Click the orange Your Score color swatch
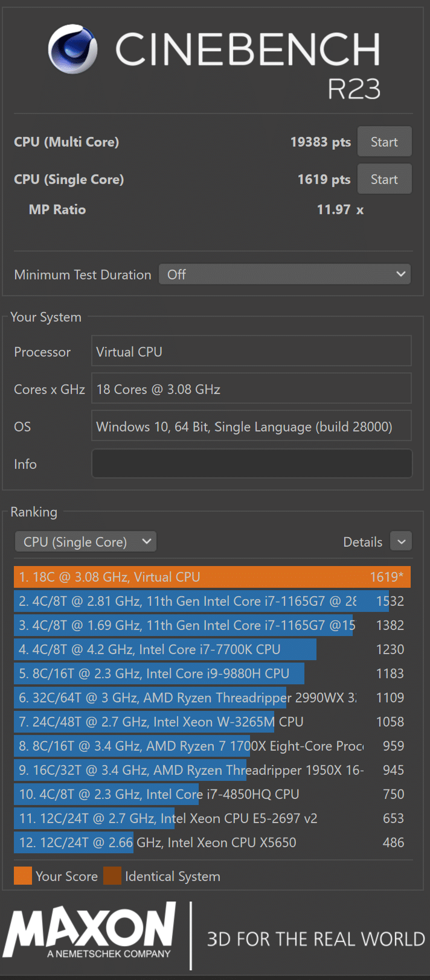The image size is (430, 980). tap(23, 876)
